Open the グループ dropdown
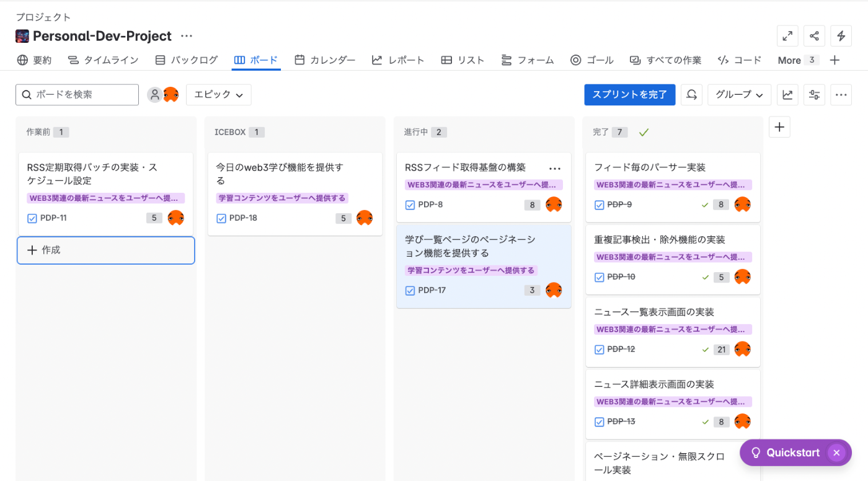The image size is (868, 481). 739,95
